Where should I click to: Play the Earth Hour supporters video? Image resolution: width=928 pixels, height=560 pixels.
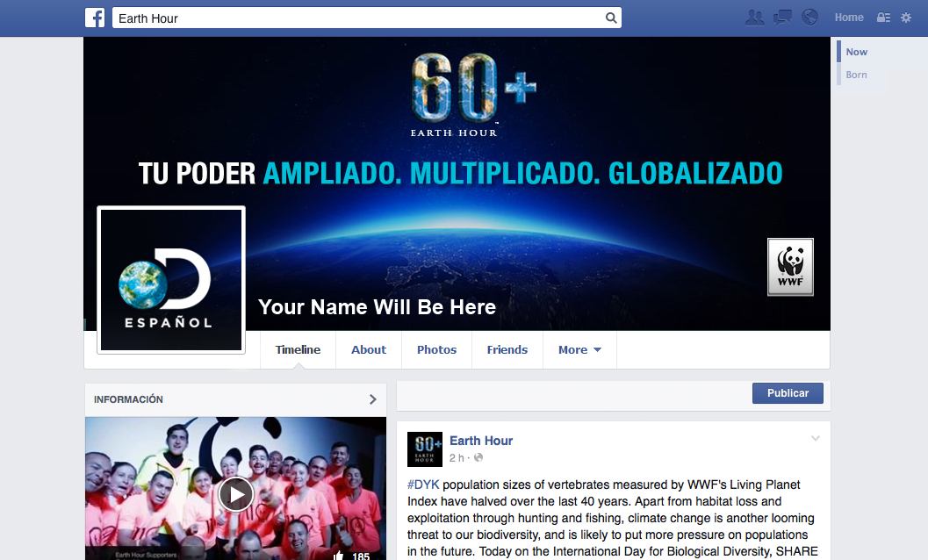(x=235, y=494)
